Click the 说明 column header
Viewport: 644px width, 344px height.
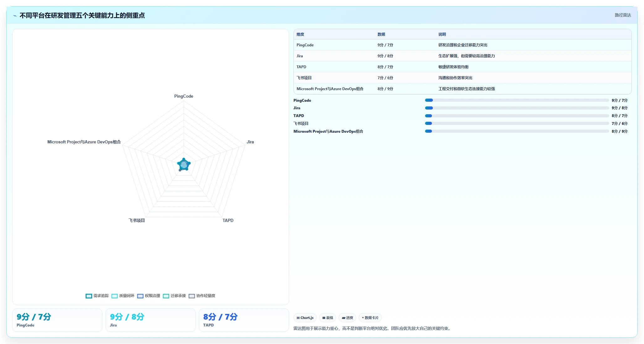point(442,34)
